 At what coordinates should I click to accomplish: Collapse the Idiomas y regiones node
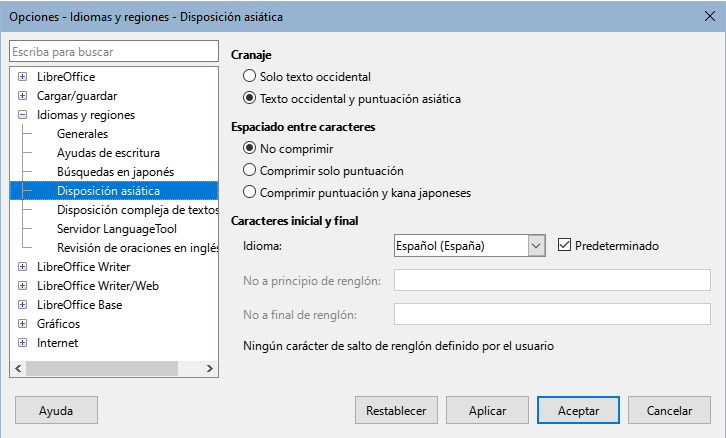click(x=22, y=114)
